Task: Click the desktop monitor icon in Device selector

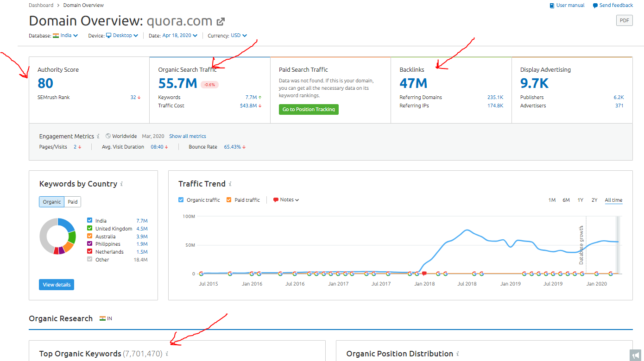Action: tap(109, 35)
